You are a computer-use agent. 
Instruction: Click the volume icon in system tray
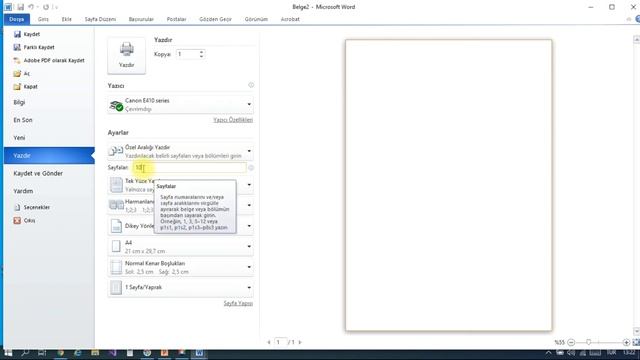[x=571, y=353]
